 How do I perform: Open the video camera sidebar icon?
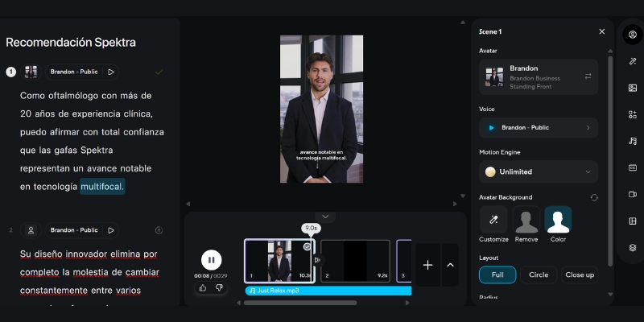coord(633,194)
